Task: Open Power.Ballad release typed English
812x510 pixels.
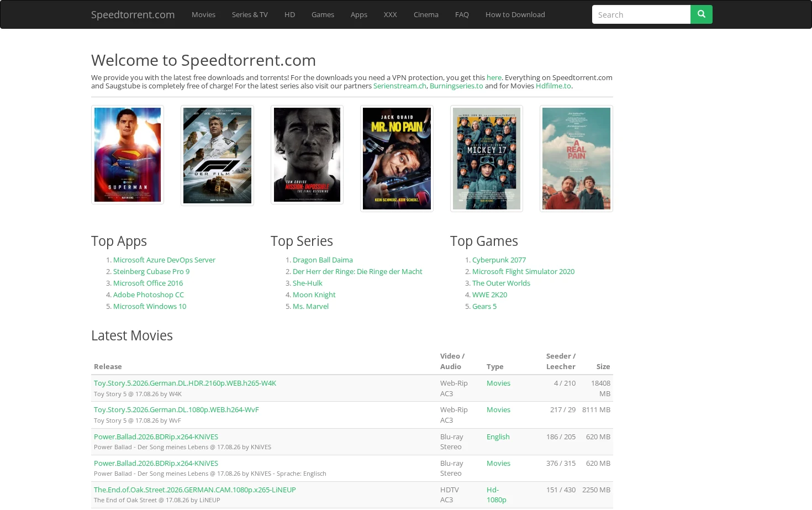Action: pos(156,437)
